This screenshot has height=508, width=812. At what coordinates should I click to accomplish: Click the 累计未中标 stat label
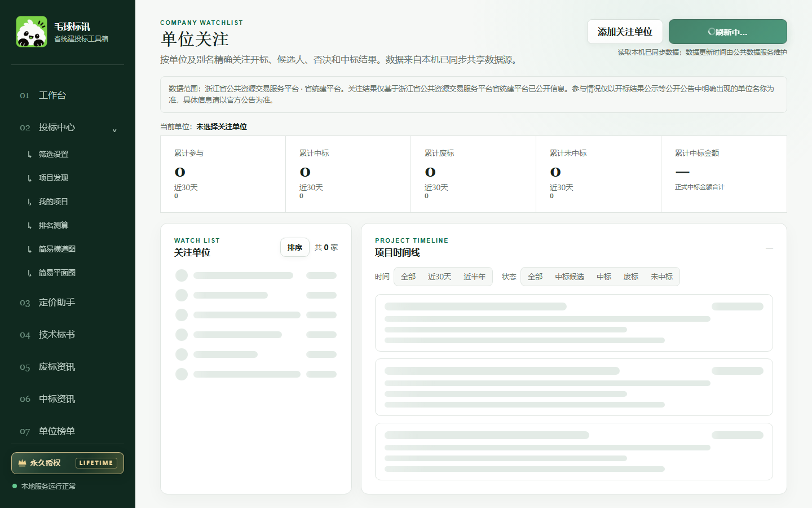[x=568, y=153]
